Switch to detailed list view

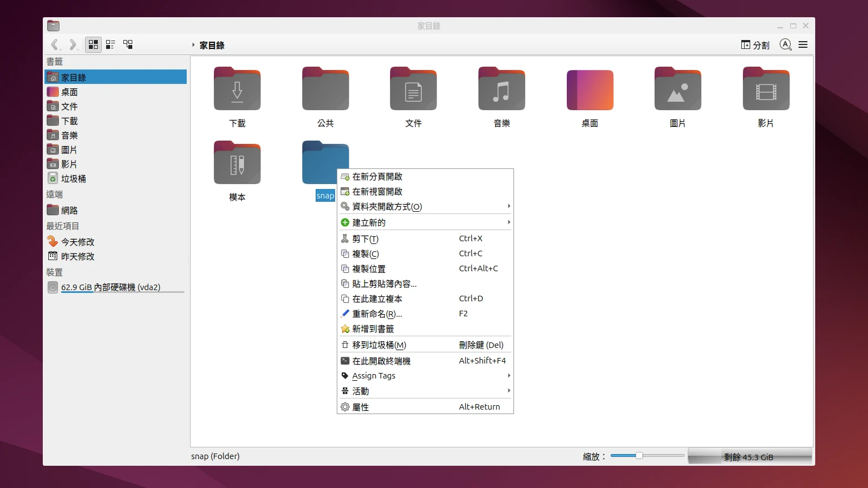[x=111, y=44]
